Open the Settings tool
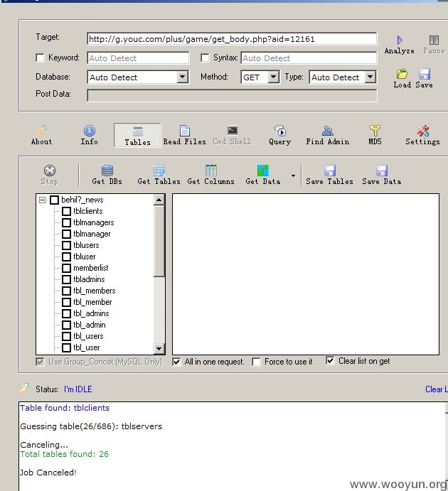Viewport: 448px width, 491px height. point(422,135)
